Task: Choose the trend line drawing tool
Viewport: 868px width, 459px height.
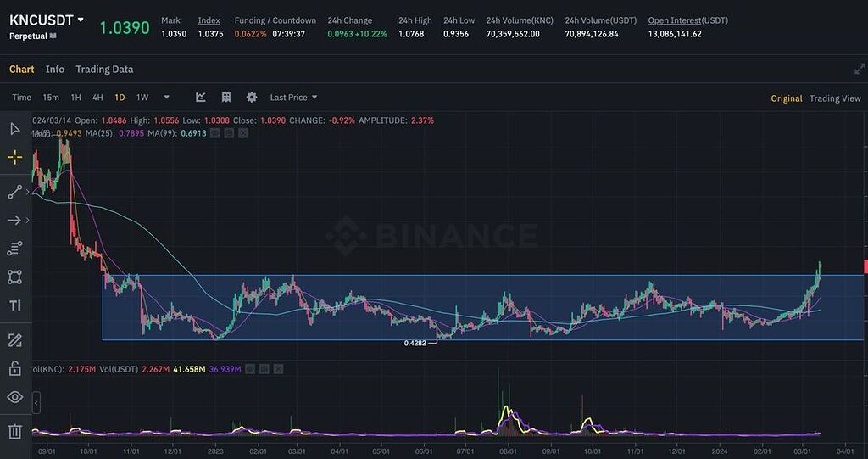Action: point(15,193)
